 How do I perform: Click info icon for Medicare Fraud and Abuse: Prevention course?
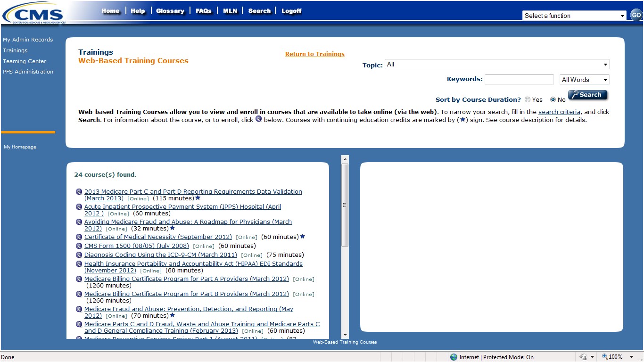(79, 309)
